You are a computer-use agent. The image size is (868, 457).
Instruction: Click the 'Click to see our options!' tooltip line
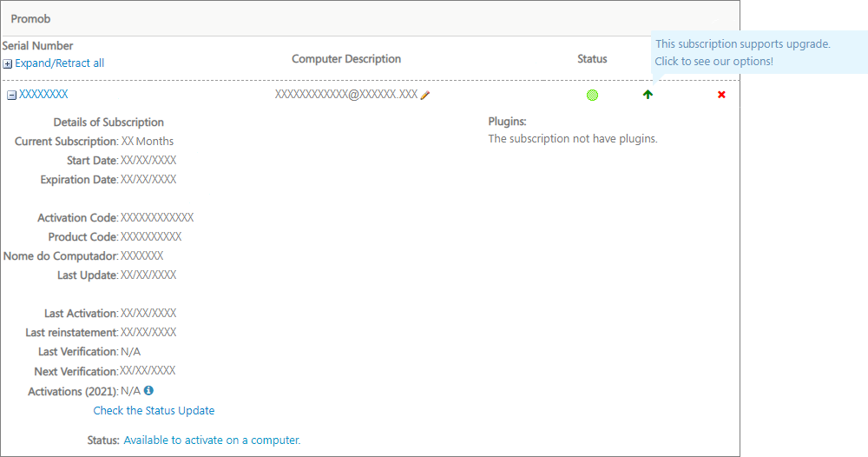pos(714,62)
